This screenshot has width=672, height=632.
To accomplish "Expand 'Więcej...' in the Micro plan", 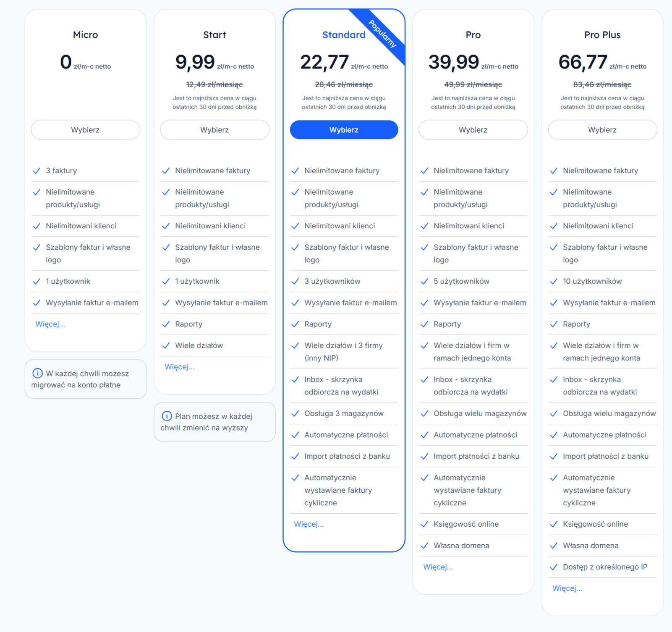I will (x=50, y=324).
